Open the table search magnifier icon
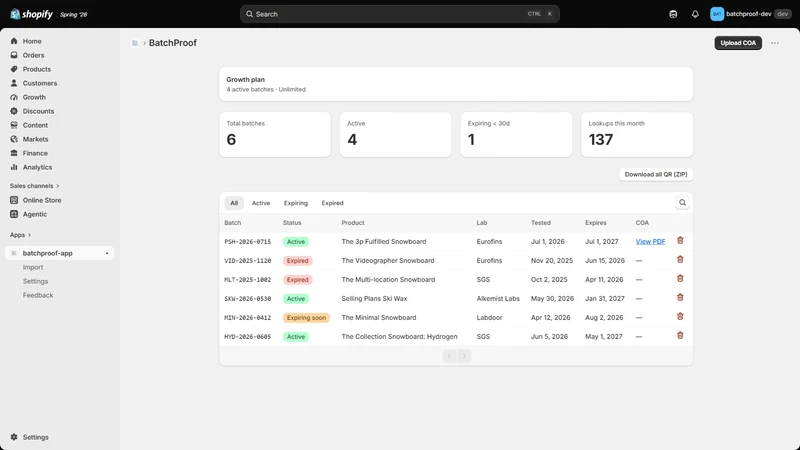Viewport: 800px width, 450px height. coord(682,203)
